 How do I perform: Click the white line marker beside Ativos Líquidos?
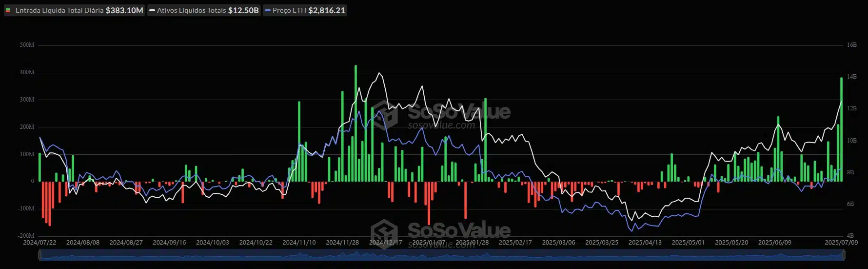click(x=152, y=10)
